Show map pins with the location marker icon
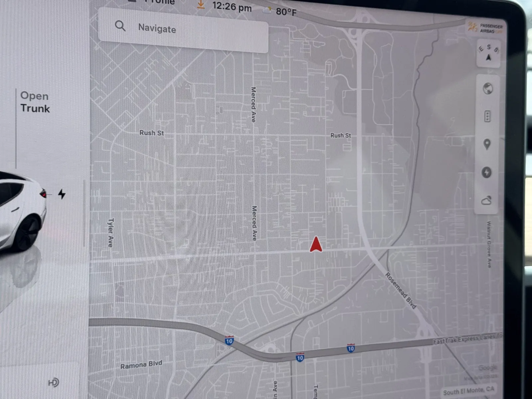Screen dimensions: 532x399 point(487,144)
